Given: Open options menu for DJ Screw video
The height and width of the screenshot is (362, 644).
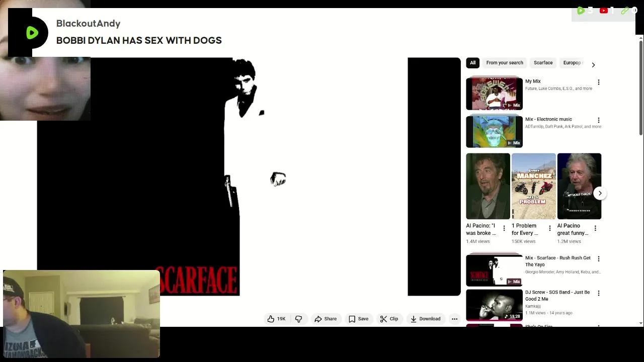Looking at the screenshot, I should point(599,293).
